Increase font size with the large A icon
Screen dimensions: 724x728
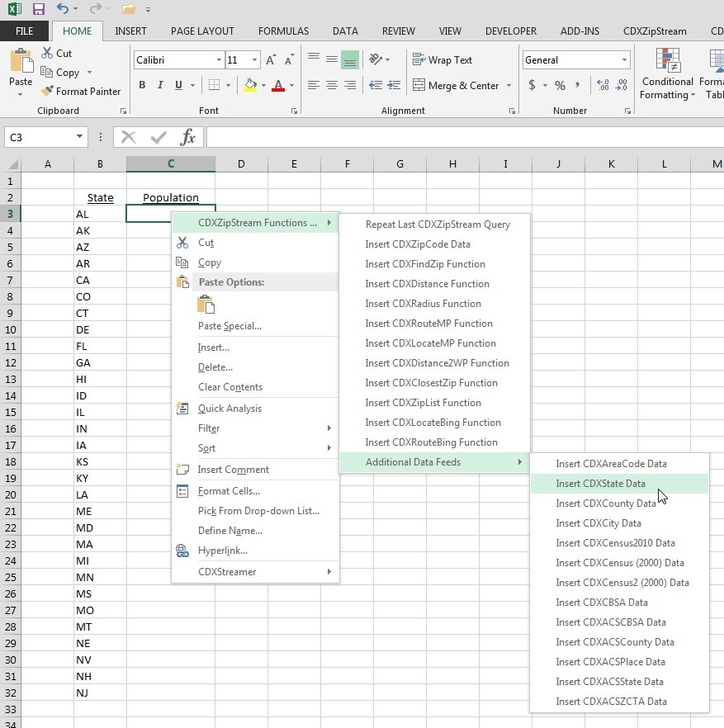coord(271,60)
